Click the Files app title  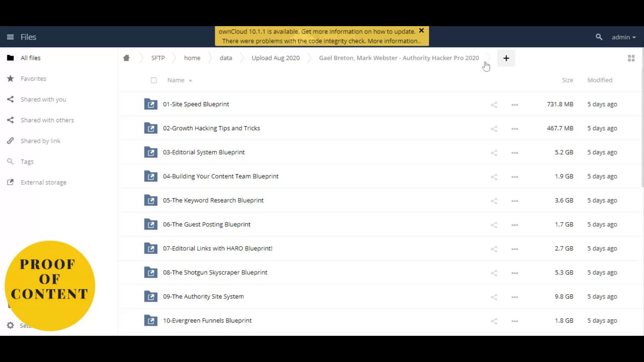pos(28,37)
